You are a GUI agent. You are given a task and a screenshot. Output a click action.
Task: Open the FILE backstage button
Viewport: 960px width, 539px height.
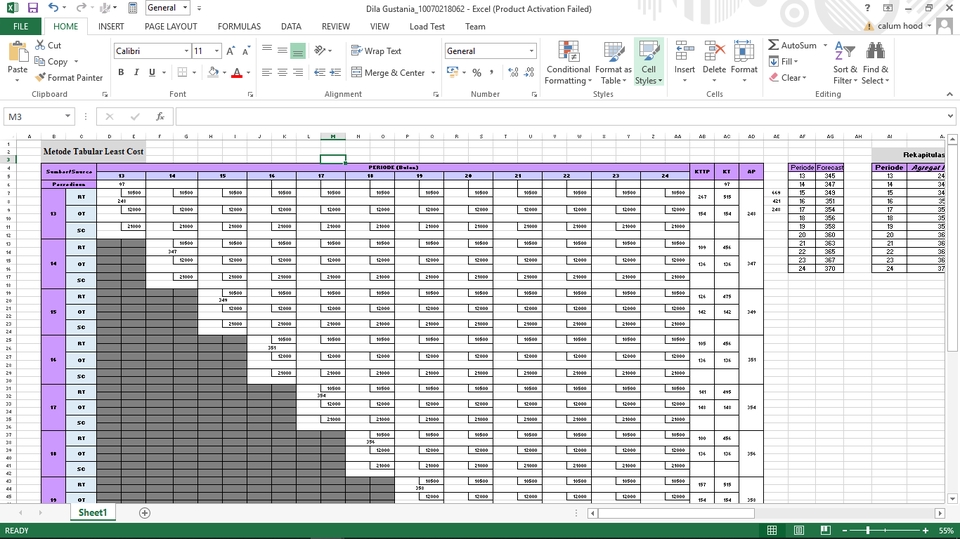click(21, 26)
